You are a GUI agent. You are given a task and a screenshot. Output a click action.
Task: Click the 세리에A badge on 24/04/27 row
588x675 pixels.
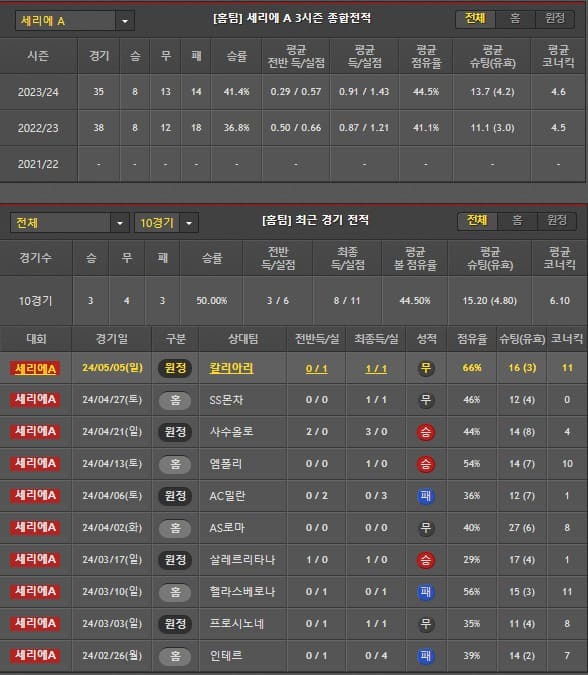(x=36, y=400)
